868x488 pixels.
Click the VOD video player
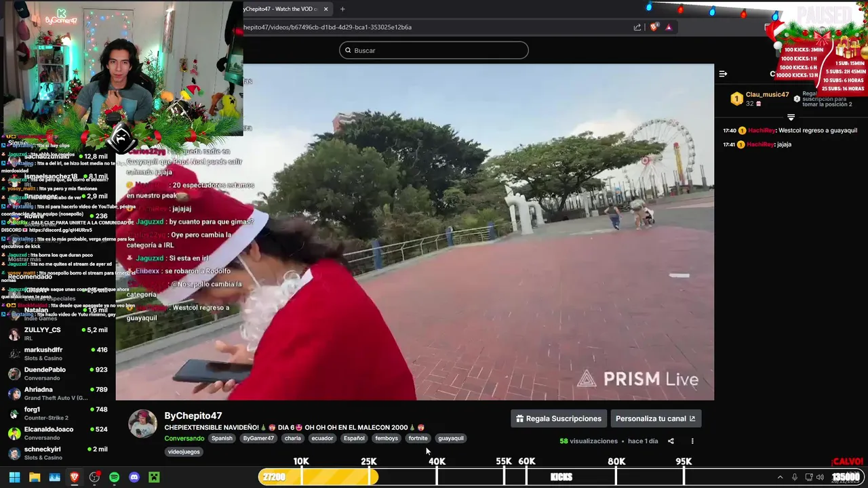[414, 232]
